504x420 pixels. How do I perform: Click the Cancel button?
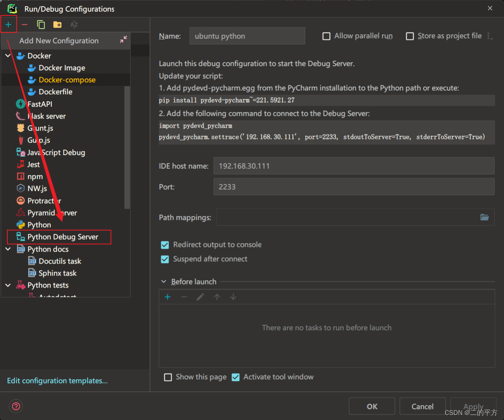pos(422,406)
